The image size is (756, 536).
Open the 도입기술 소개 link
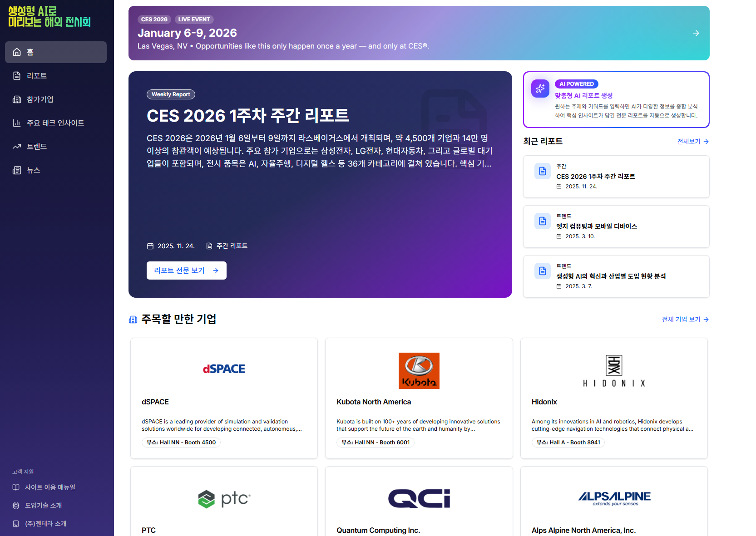(x=43, y=506)
